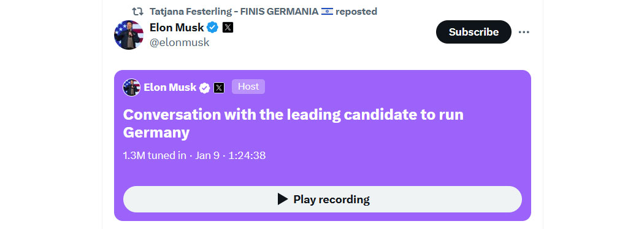The width and height of the screenshot is (644, 229).
Task: Click the X affiliate badge inside the purple card
Action: (x=219, y=88)
